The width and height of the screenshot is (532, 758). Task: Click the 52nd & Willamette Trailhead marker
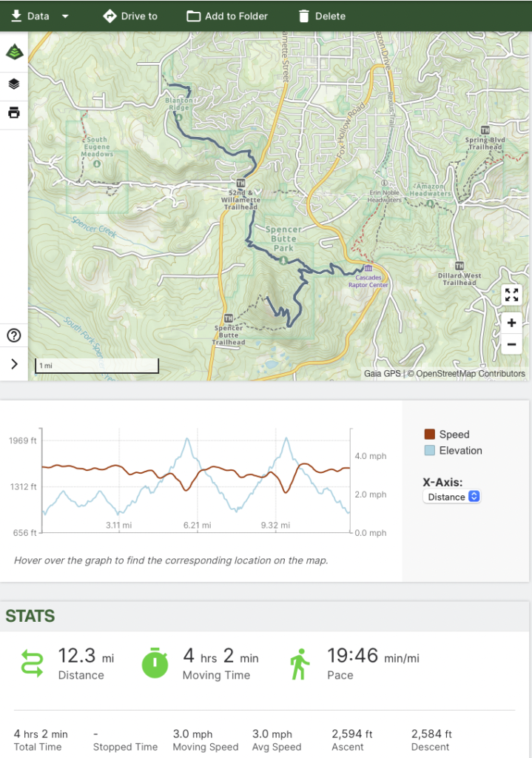pyautogui.click(x=240, y=183)
